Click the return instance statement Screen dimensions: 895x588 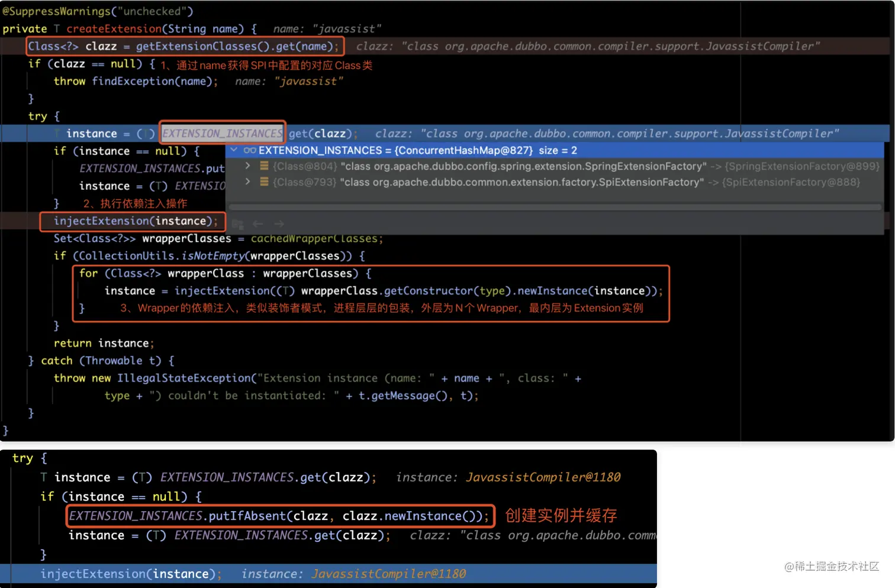pyautogui.click(x=104, y=343)
